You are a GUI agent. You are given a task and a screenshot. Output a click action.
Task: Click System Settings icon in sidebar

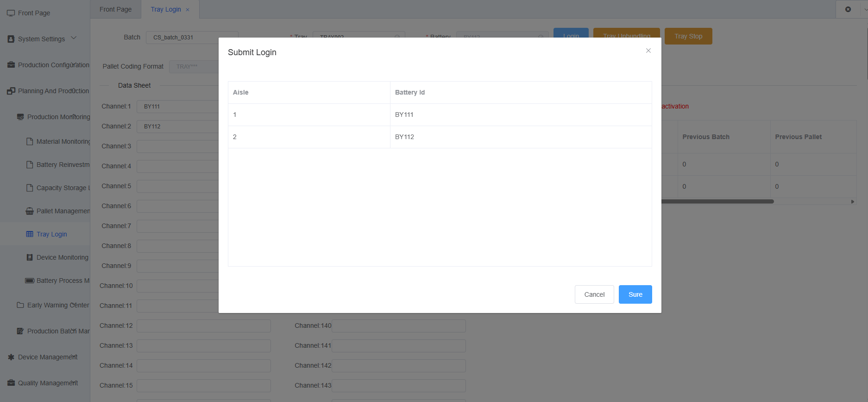coord(11,39)
